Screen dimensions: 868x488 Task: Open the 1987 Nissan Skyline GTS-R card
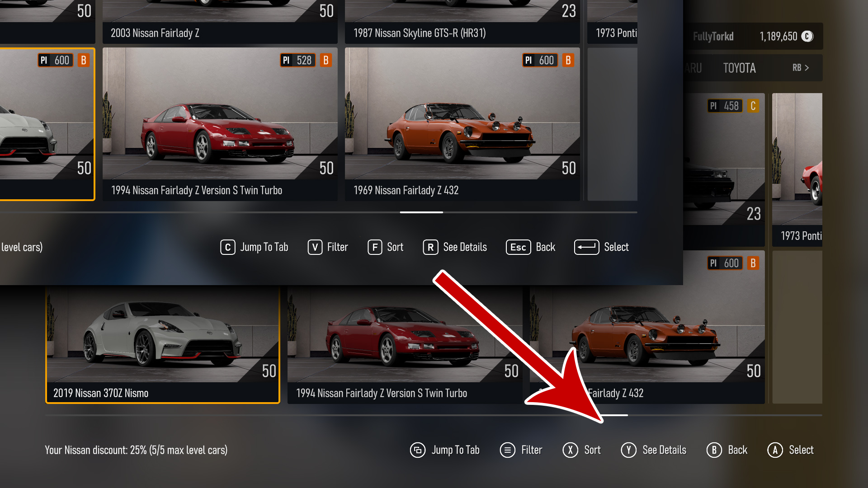[x=462, y=22]
